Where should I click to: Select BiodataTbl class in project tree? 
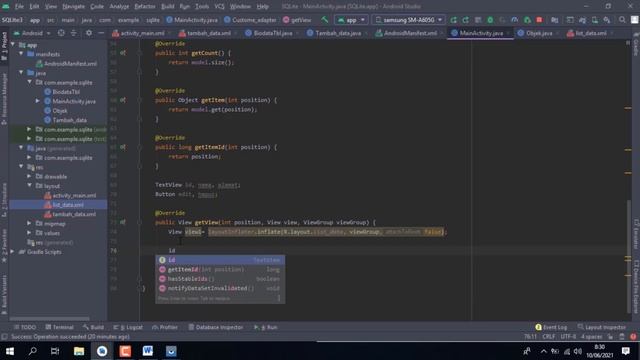[62, 92]
